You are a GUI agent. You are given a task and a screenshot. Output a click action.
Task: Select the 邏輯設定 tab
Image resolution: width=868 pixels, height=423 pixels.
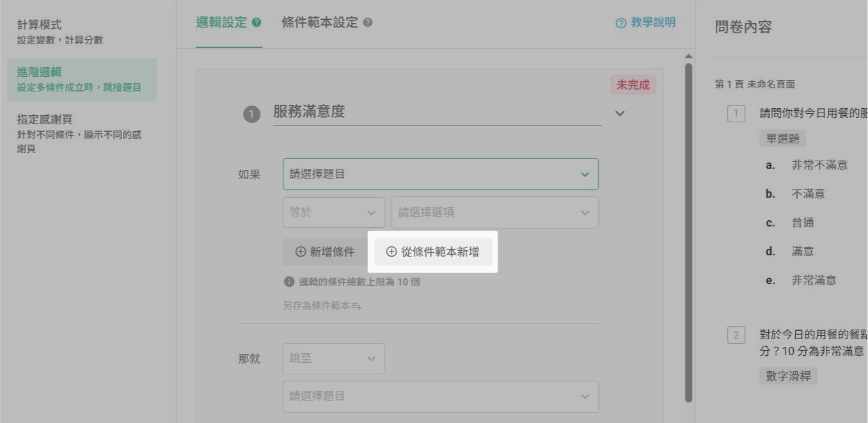tap(221, 22)
